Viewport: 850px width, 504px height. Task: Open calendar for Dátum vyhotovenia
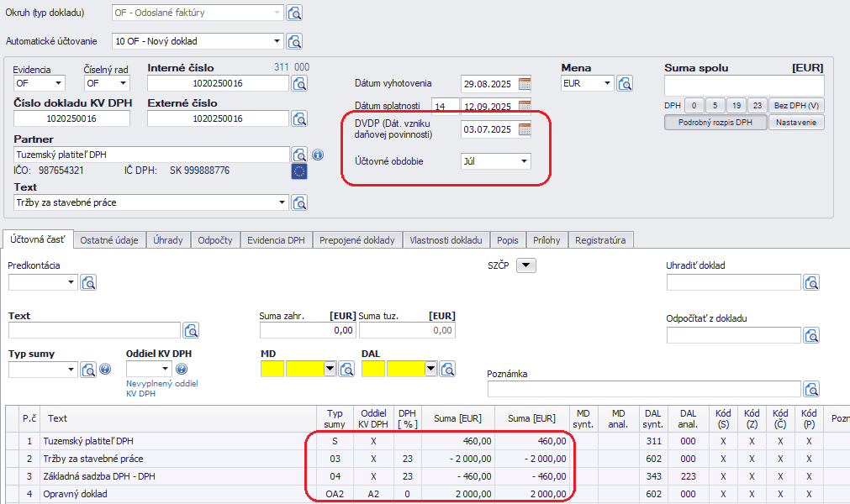[525, 83]
